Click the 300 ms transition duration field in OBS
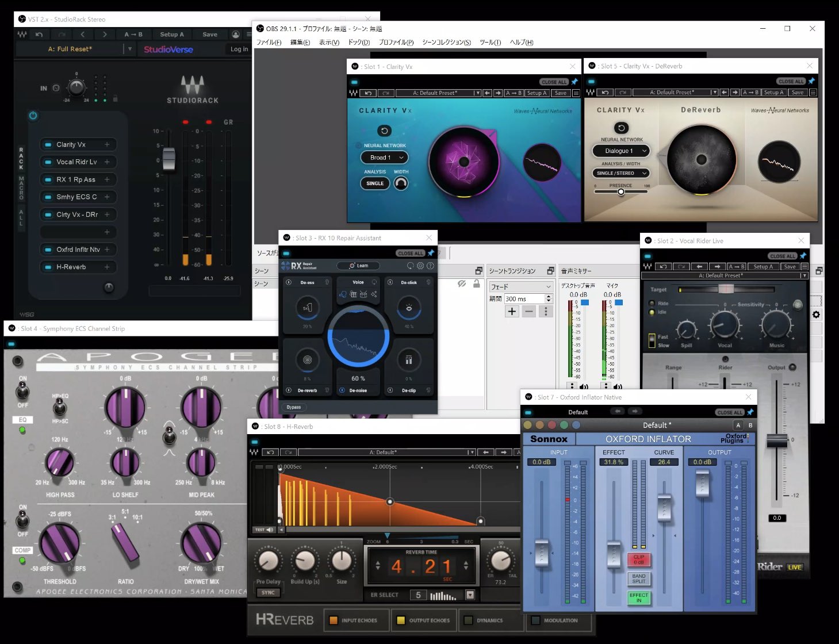The width and height of the screenshot is (839, 644). tap(520, 298)
